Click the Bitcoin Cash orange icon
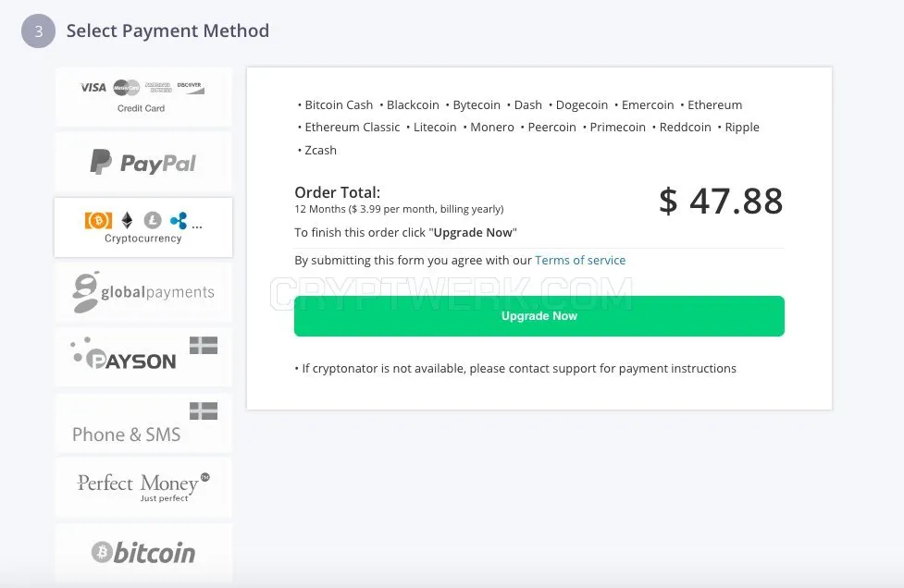 tap(99, 221)
